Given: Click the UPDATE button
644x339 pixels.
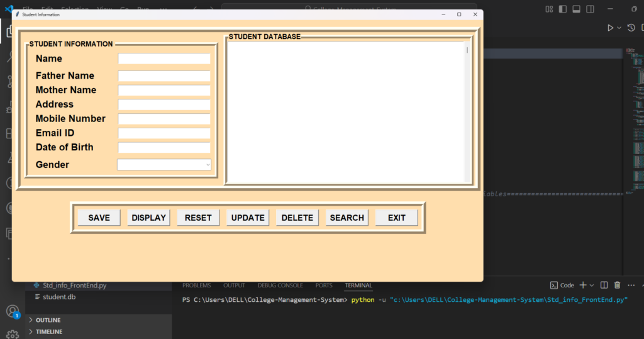Looking at the screenshot, I should (248, 218).
